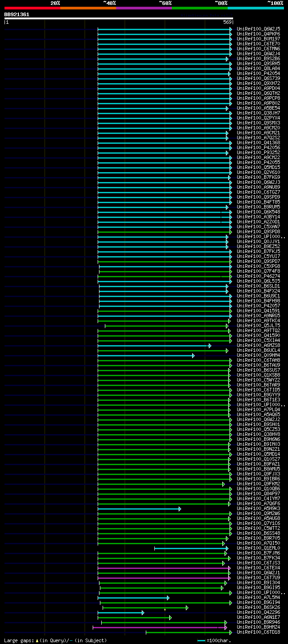Select label UniRef100_B6U9C1
The width and height of the screenshot is (288, 644).
point(258,296)
